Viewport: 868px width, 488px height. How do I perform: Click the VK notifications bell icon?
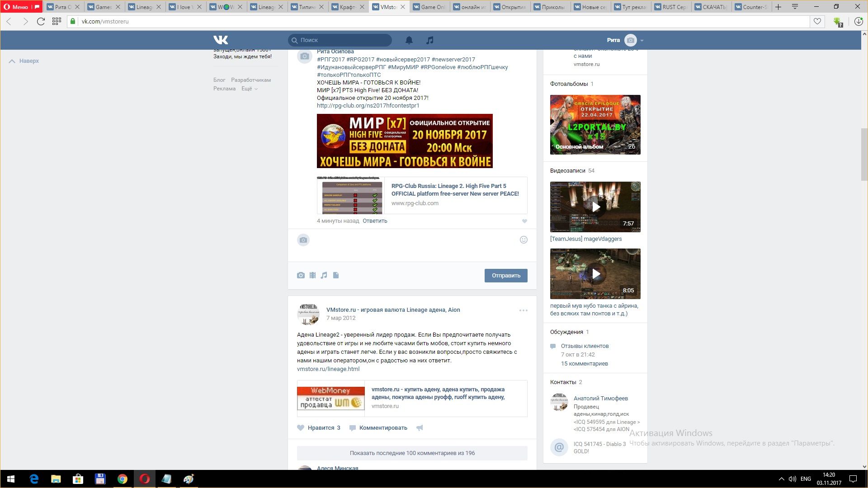point(409,40)
